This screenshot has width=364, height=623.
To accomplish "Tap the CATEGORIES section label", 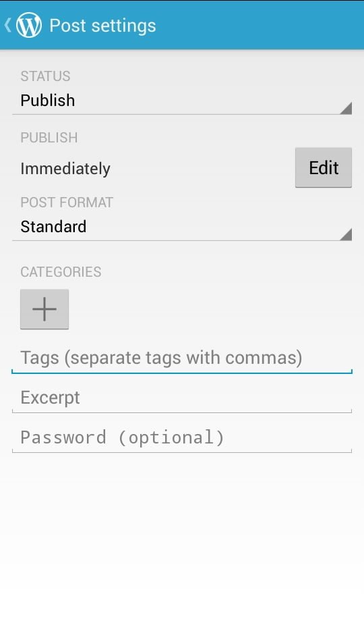I will pyautogui.click(x=61, y=272).
